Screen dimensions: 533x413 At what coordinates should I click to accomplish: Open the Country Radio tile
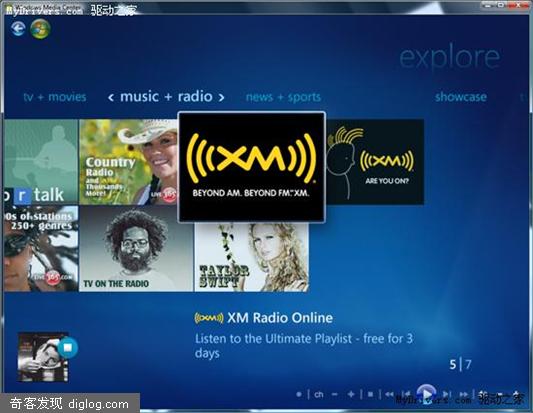(128, 162)
